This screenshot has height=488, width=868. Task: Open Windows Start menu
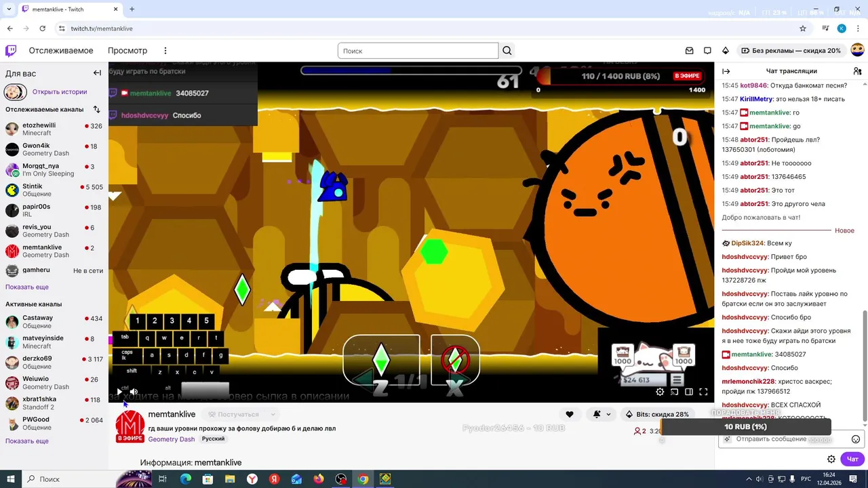pyautogui.click(x=12, y=479)
